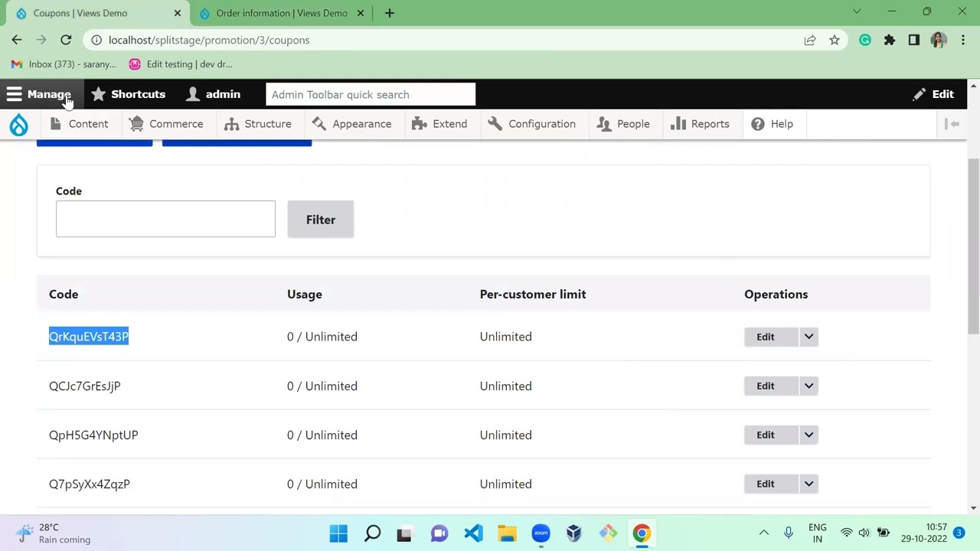980x551 pixels.
Task: Expand operations dropdown for QCJc7GrEsJjP
Action: [808, 386]
